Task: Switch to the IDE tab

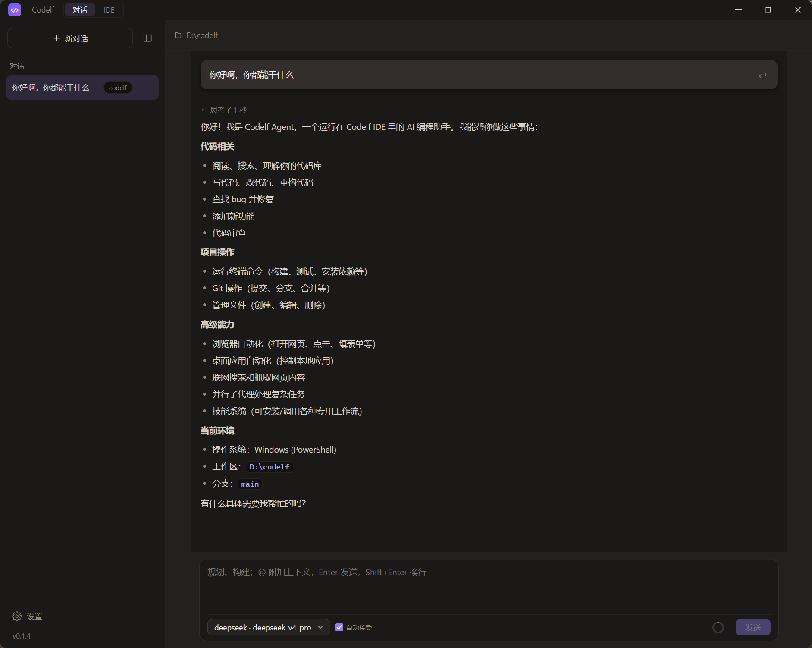Action: [109, 10]
